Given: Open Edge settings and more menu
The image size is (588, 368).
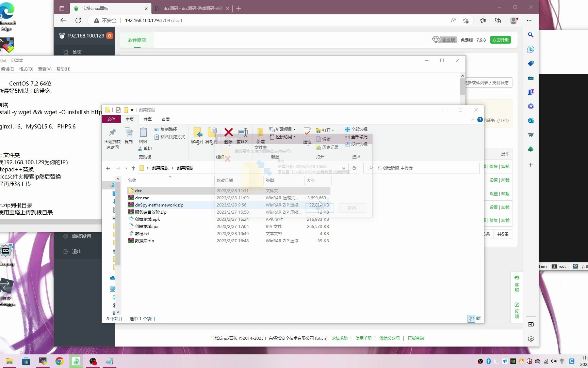Looking at the screenshot, I should coord(529,20).
